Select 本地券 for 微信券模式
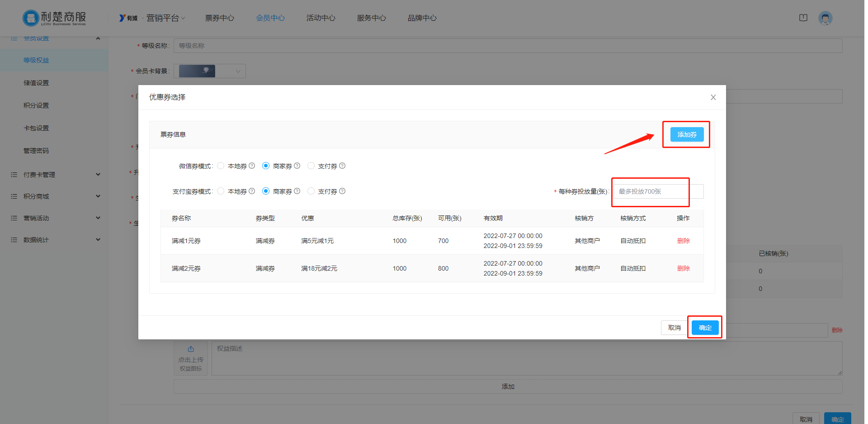 [x=221, y=166]
